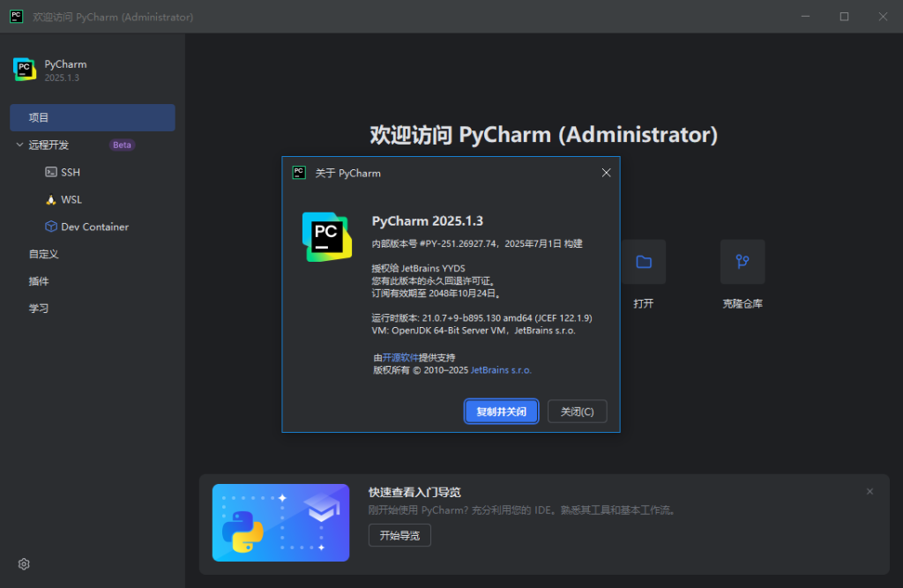Click the large PyCharm logo in the About dialog

coord(327,236)
